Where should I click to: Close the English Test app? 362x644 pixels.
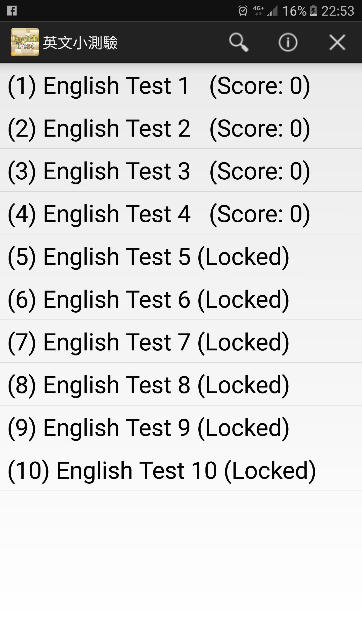[x=337, y=42]
